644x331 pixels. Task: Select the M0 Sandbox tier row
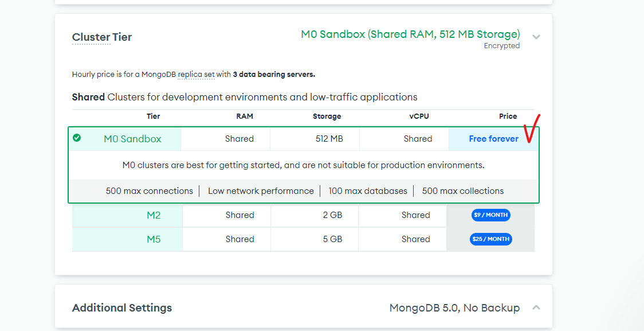(x=304, y=139)
